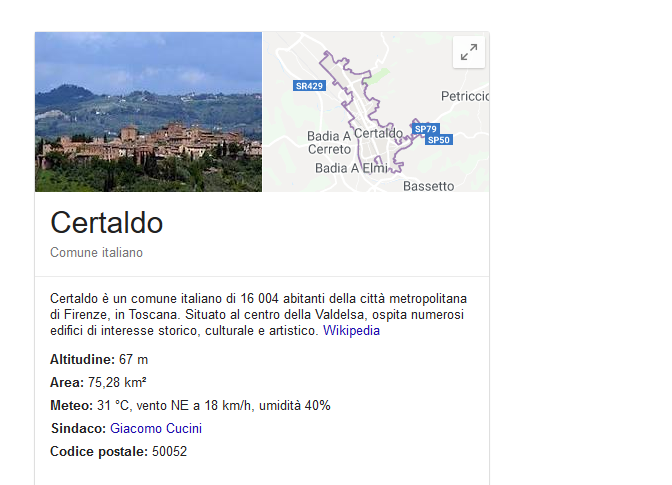Click the Certaldo label on the map
672x485 pixels.
[x=378, y=132]
